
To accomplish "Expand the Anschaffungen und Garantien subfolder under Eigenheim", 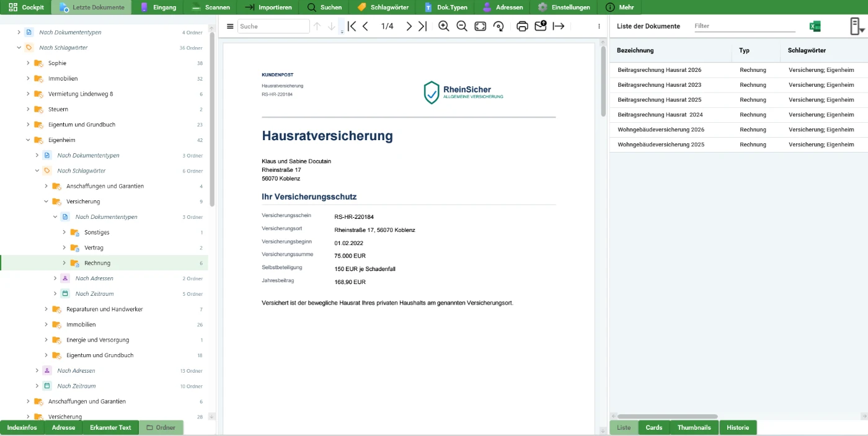I will pos(46,186).
